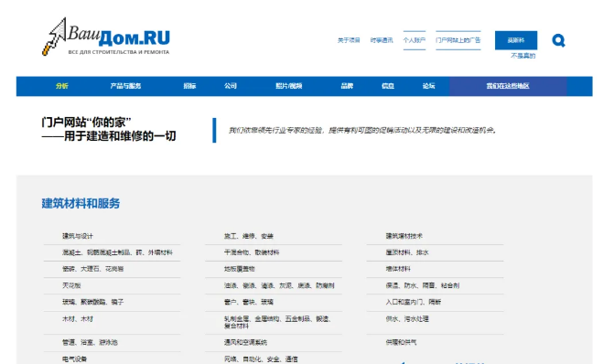
Task: Open the 供水、污水处理 category
Action: tap(407, 319)
